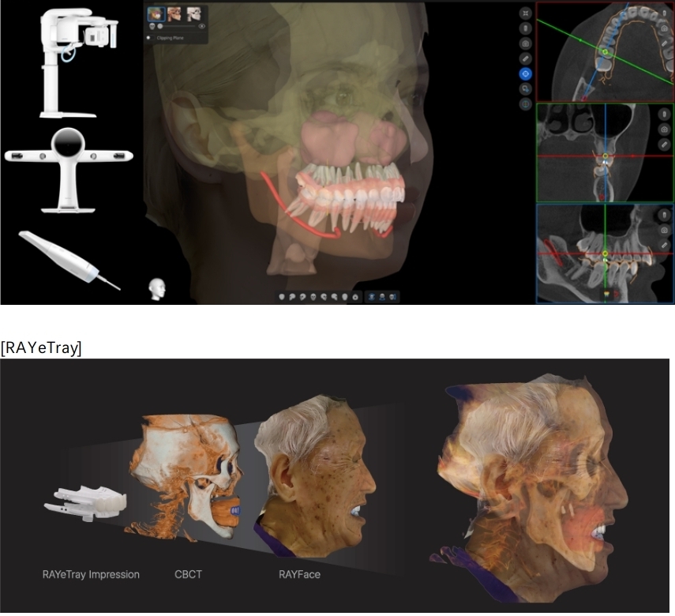Click the RAYFace label
The width and height of the screenshot is (675, 616).
coord(300,574)
